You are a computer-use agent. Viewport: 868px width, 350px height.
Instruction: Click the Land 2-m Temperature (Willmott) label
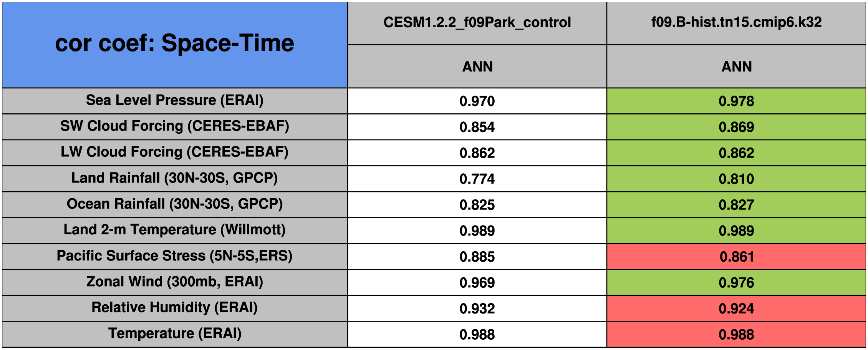coord(175,230)
